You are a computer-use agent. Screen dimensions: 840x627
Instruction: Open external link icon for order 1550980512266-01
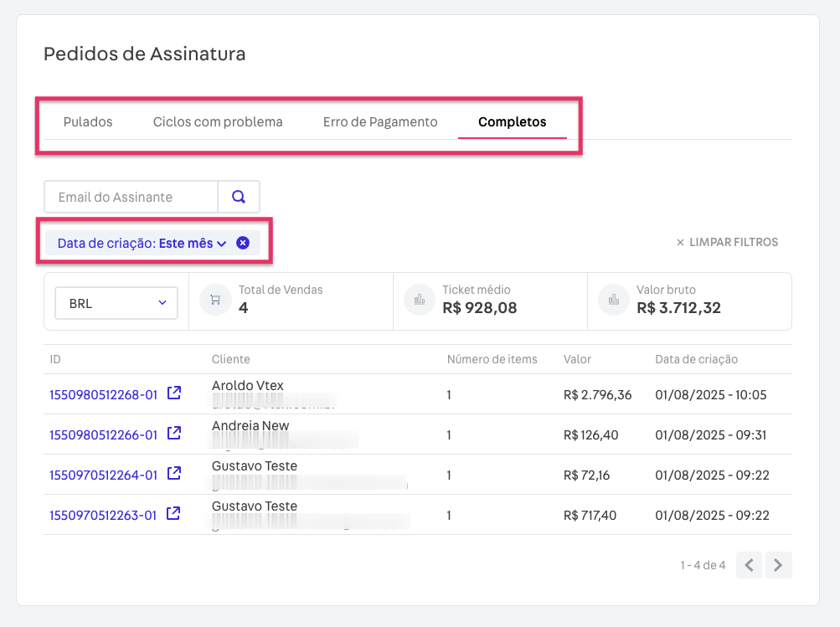[174, 434]
